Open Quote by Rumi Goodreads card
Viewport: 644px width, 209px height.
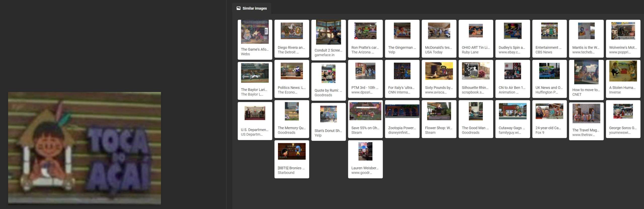pyautogui.click(x=329, y=82)
